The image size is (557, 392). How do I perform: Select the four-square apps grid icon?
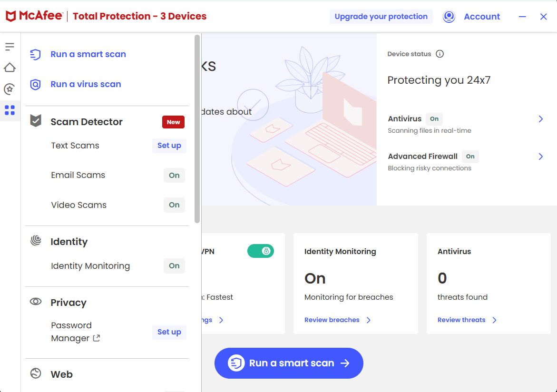pos(10,110)
